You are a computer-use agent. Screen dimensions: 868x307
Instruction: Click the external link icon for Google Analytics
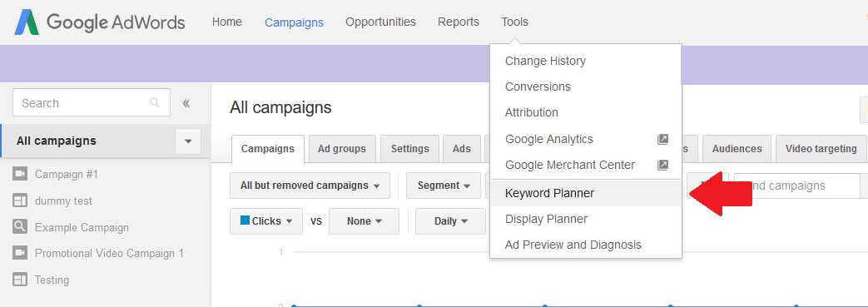662,140
